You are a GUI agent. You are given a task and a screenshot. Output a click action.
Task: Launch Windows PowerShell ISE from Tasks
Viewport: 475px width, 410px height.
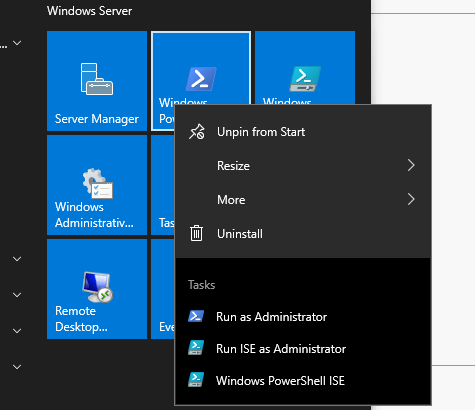click(303, 381)
